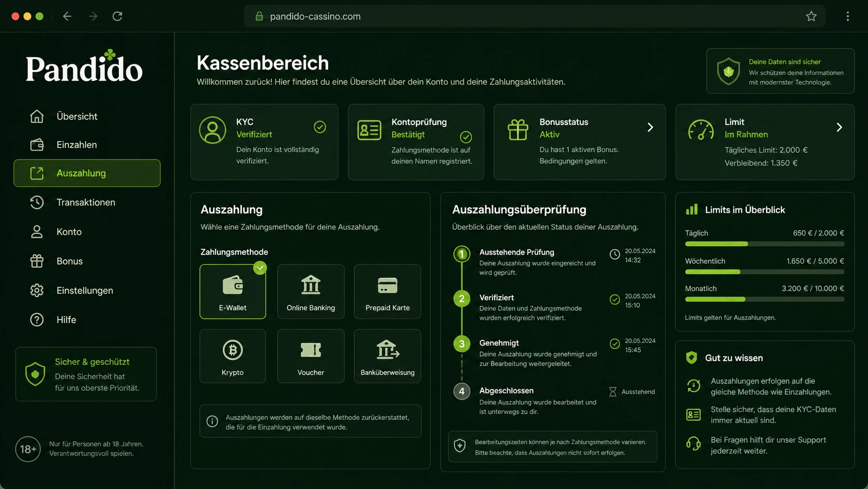This screenshot has height=489, width=868.
Task: Open Transaktionen in the sidebar menu
Action: 87,202
